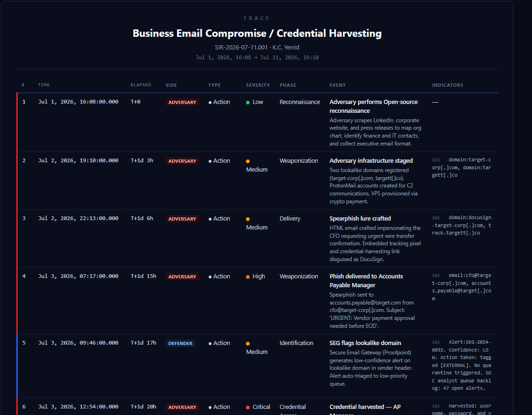Click the SEVERITY column header

pyautogui.click(x=258, y=85)
